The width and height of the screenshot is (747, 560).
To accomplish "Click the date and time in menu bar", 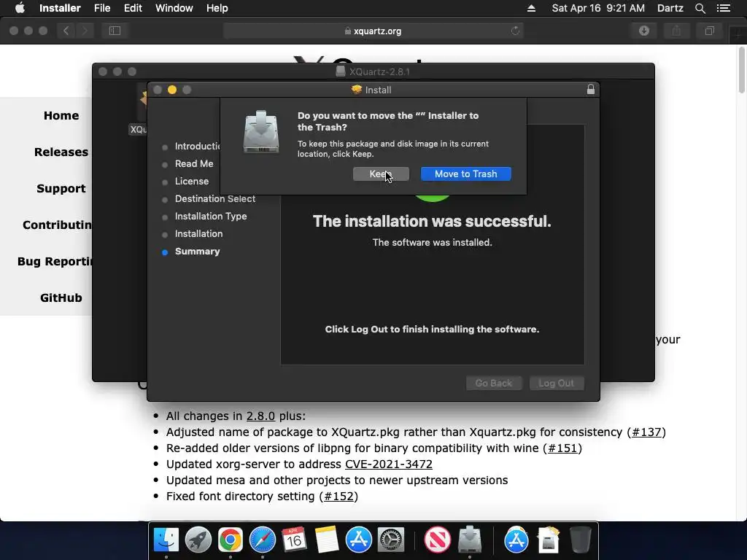I will pos(598,8).
